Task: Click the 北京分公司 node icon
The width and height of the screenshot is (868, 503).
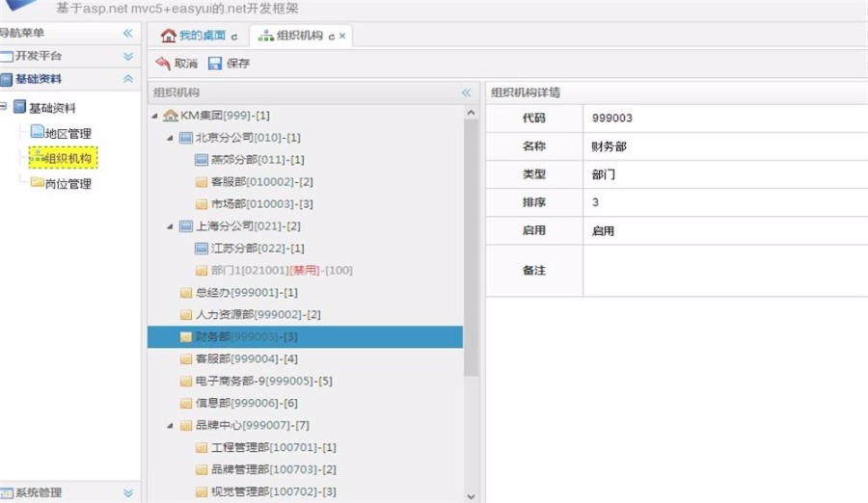Action: pos(186,137)
